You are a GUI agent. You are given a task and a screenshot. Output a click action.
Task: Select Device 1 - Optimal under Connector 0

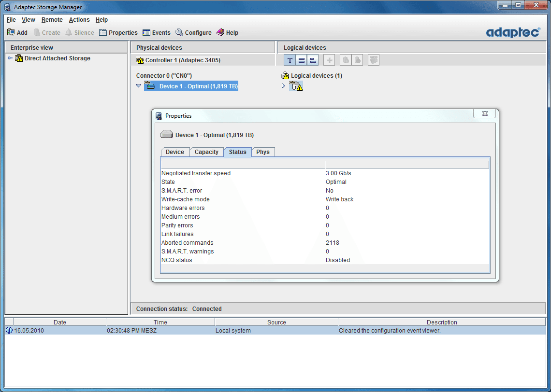pos(191,86)
